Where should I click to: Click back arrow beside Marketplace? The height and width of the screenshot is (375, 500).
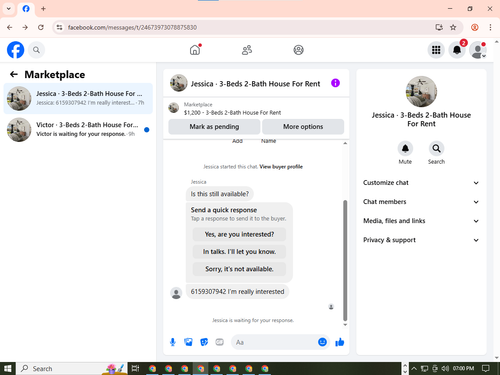point(14,74)
